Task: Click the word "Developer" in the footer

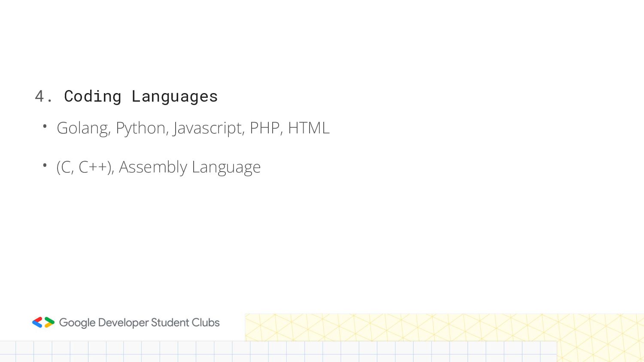Action: click(123, 323)
